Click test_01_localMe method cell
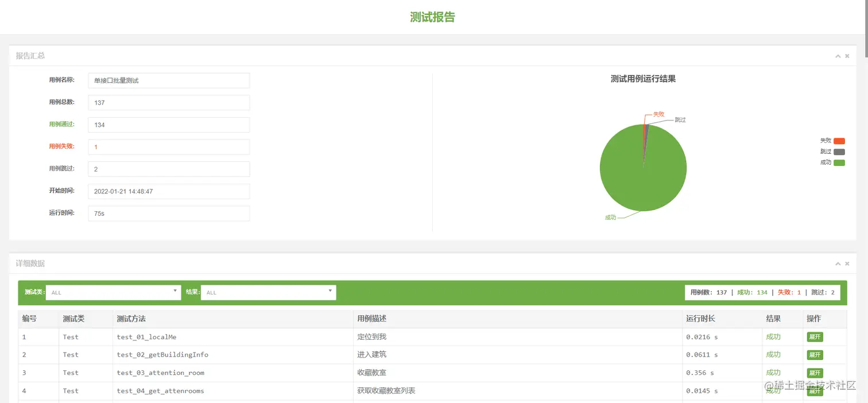868x403 pixels. click(x=232, y=337)
